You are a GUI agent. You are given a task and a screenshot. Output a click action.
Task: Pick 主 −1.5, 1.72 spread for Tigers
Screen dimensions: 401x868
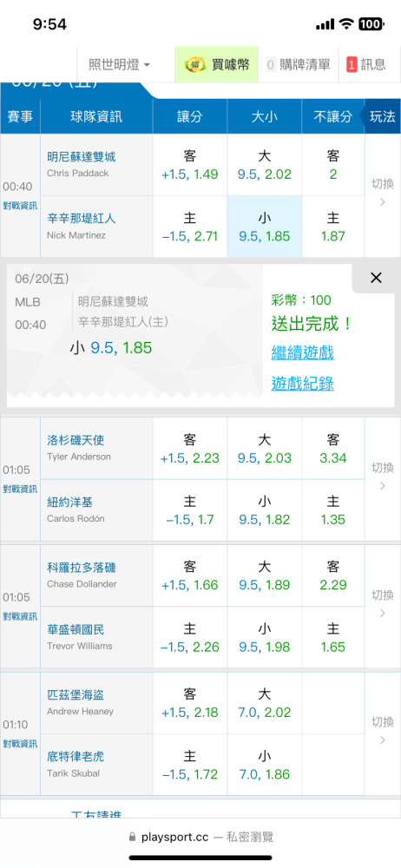pos(190,765)
